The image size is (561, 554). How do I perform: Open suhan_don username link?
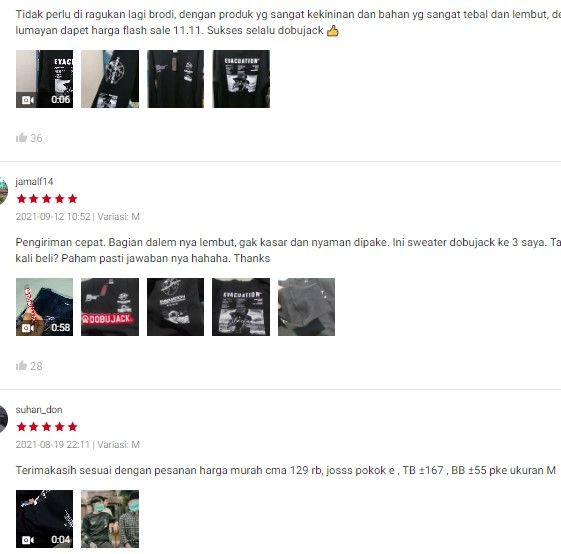[x=39, y=409]
